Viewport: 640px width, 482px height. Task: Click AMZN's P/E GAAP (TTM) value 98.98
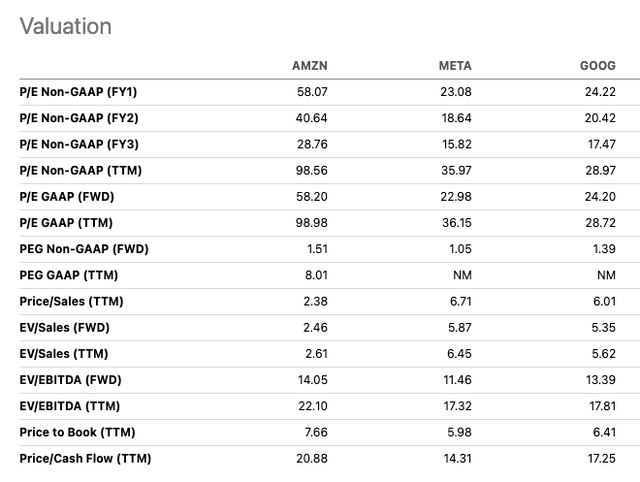pos(311,223)
